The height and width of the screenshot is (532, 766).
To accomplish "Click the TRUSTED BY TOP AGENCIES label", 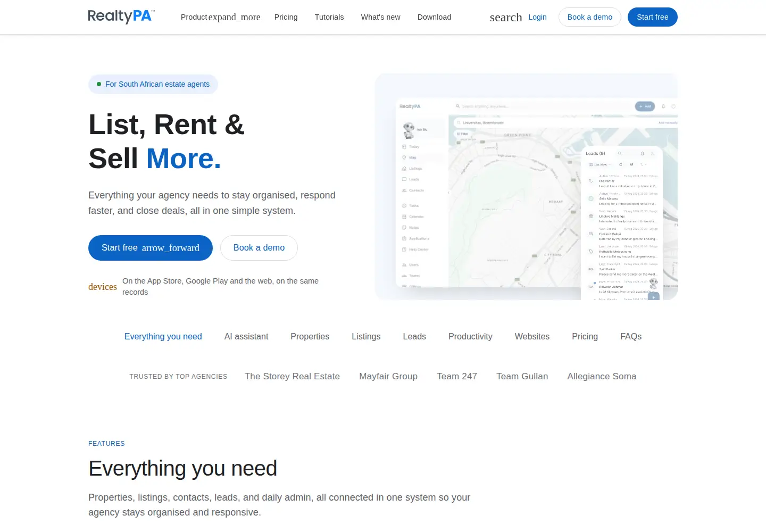I will point(178,377).
